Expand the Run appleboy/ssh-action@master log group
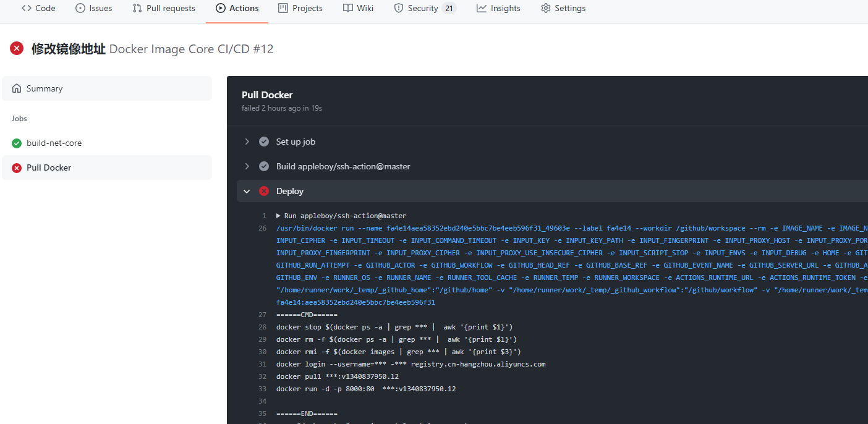 coord(279,216)
